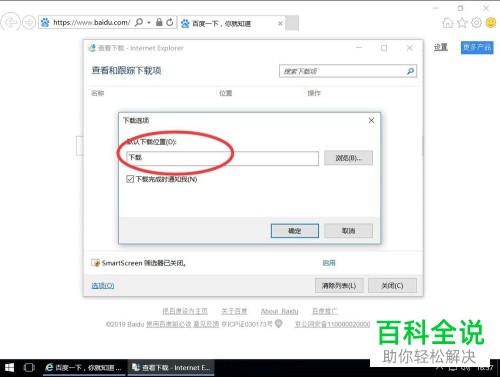Click the security lock icon in address bar

pos(159,22)
